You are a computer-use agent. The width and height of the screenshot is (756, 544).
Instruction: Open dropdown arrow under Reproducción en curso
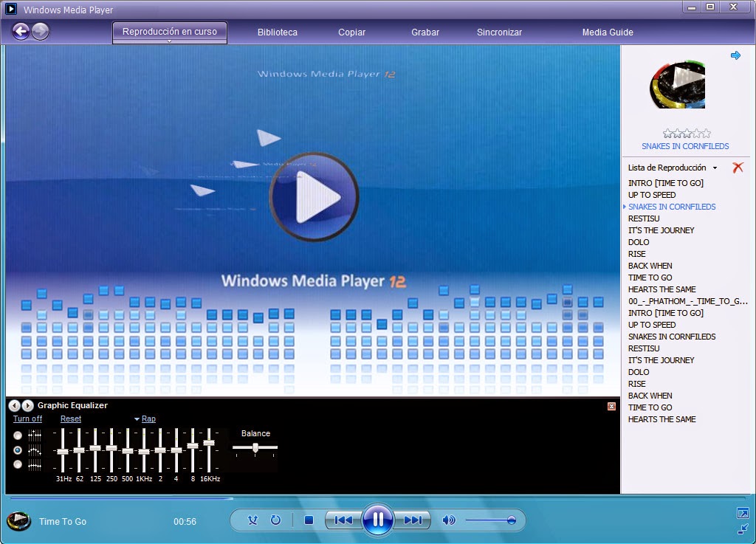pyautogui.click(x=169, y=41)
